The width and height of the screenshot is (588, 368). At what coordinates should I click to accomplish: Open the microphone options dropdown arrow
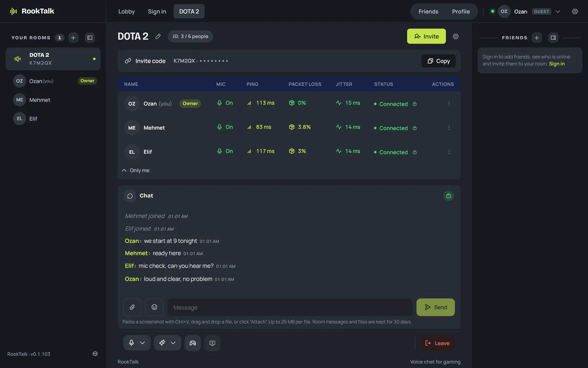point(142,343)
